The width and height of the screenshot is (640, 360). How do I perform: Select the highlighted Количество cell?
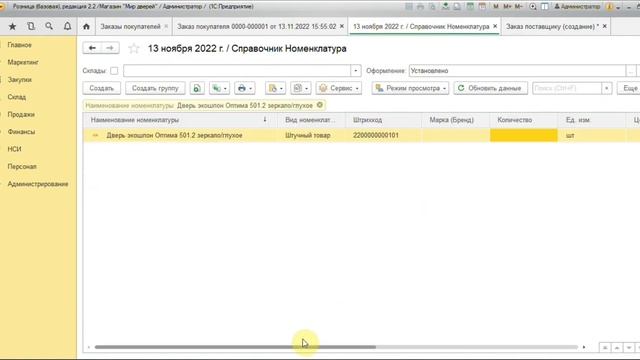point(524,135)
